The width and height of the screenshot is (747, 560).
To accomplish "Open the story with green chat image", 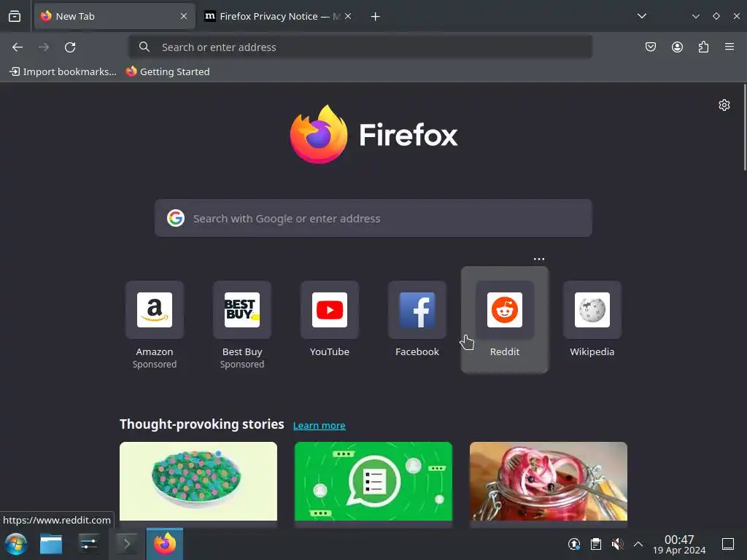I will click(x=373, y=483).
